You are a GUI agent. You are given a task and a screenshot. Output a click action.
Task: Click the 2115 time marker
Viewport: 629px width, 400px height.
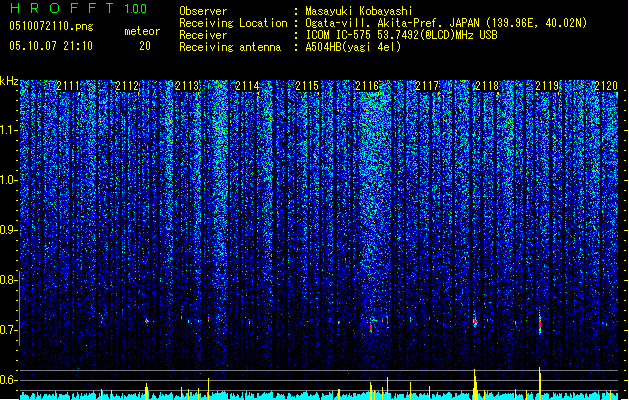click(x=307, y=86)
